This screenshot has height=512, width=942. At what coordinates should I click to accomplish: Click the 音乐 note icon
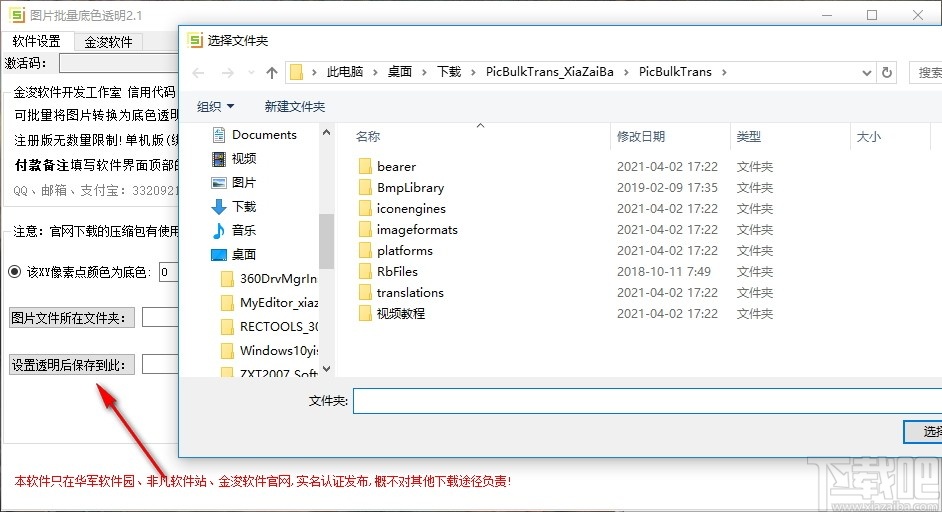pyautogui.click(x=219, y=230)
